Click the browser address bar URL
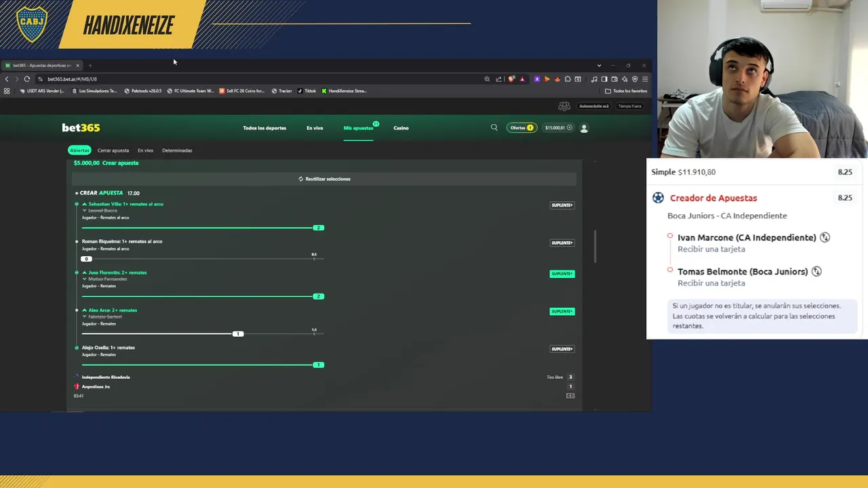 pyautogui.click(x=72, y=79)
